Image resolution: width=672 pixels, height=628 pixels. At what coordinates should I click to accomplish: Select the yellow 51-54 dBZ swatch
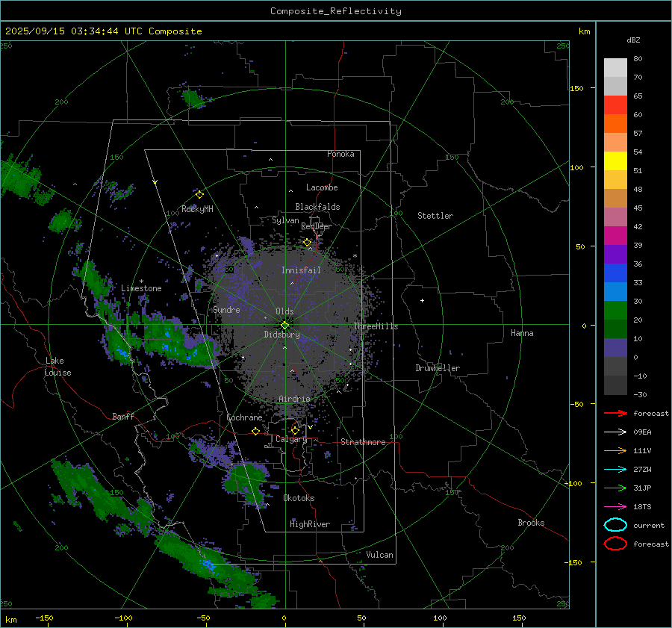click(615, 161)
